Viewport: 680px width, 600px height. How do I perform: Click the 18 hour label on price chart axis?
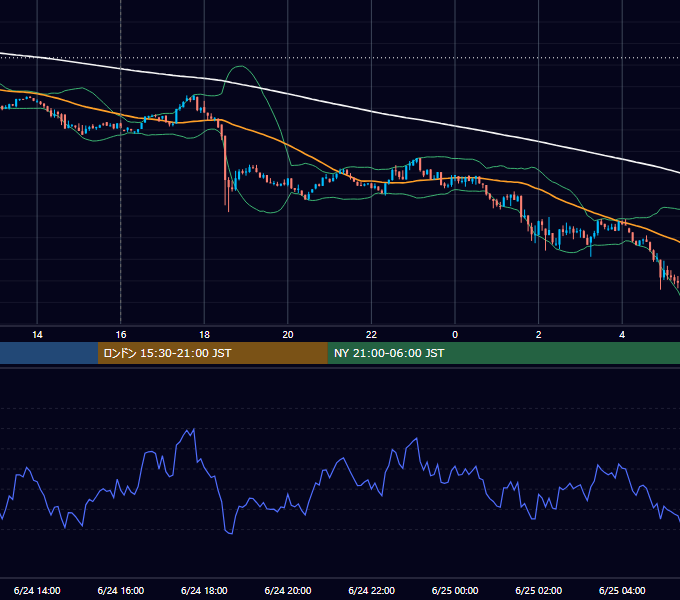(x=204, y=335)
